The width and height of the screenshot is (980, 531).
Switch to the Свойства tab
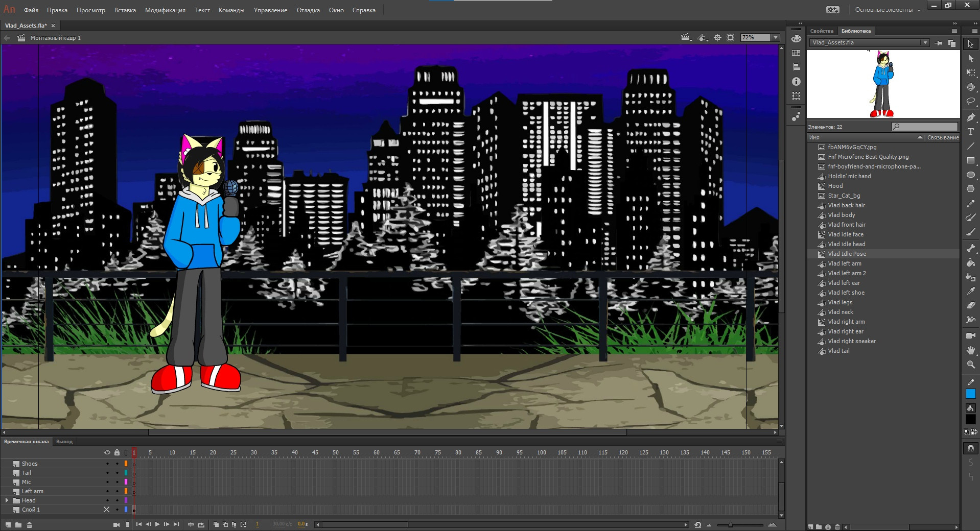(822, 31)
